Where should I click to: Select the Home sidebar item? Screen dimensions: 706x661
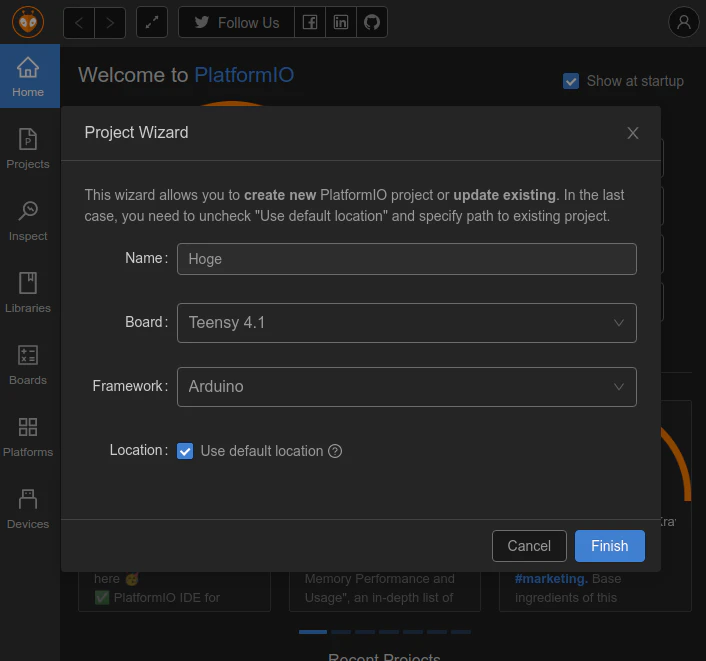pos(28,77)
